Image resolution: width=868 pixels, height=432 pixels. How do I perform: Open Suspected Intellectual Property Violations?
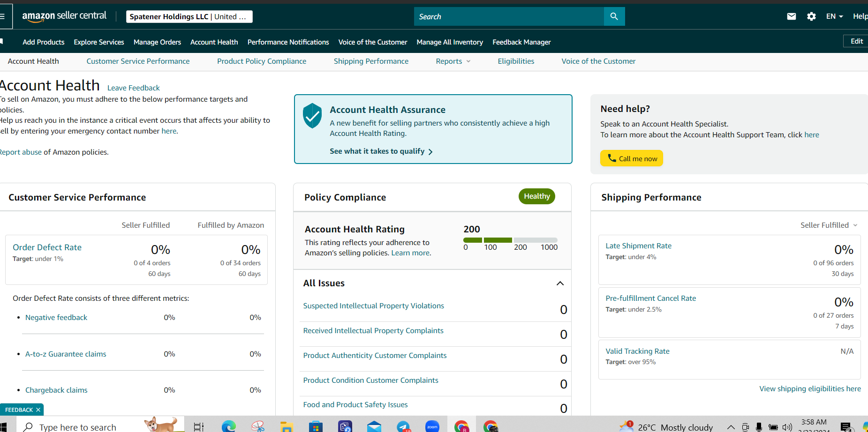pos(373,306)
